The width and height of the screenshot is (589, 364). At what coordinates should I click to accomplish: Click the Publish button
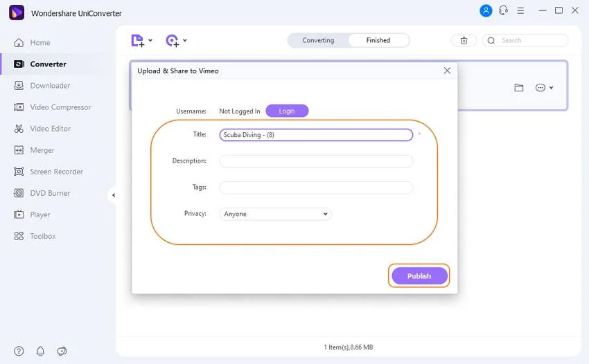coord(419,276)
